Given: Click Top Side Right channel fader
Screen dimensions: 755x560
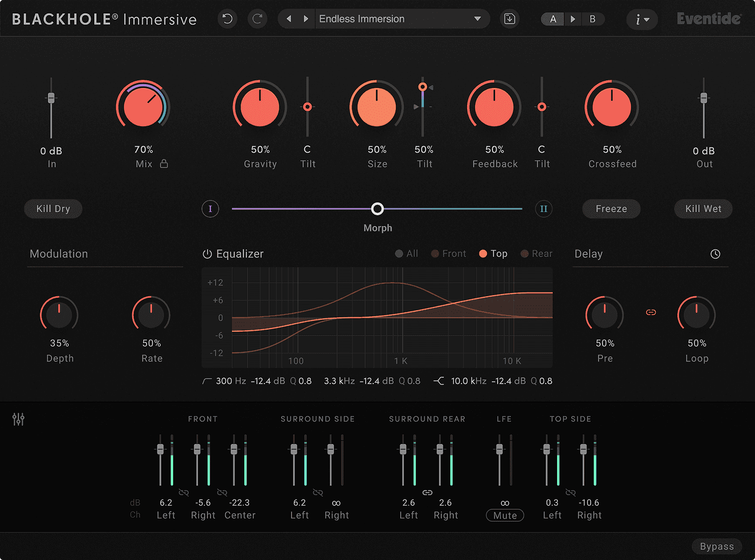Looking at the screenshot, I should coord(584,449).
